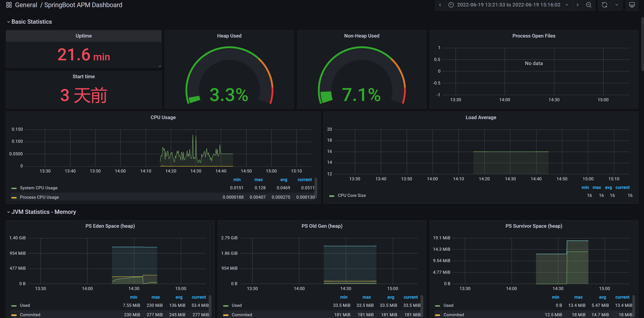Click the dashboard grid icon beside General
Viewport: 644px width, 318px height.
coord(9,5)
